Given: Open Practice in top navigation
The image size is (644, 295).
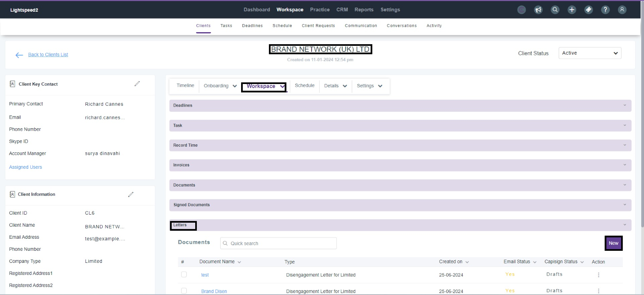Looking at the screenshot, I should coord(320,10).
